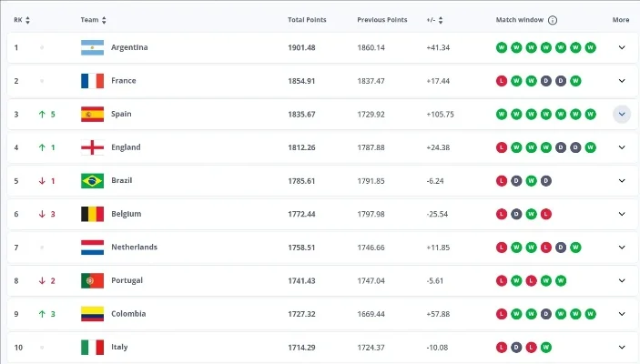Select Belgium's -25.54 points change
This screenshot has width=640, height=364.
(437, 214)
